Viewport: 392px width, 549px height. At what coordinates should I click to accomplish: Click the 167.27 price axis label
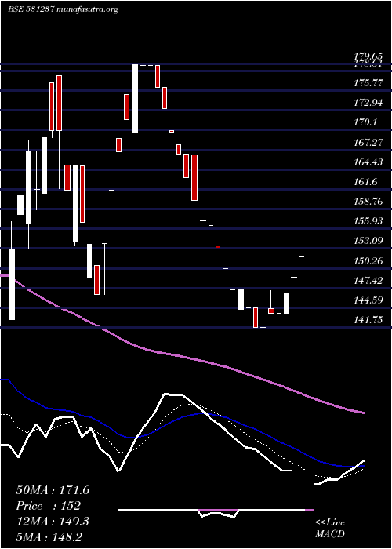tap(368, 143)
